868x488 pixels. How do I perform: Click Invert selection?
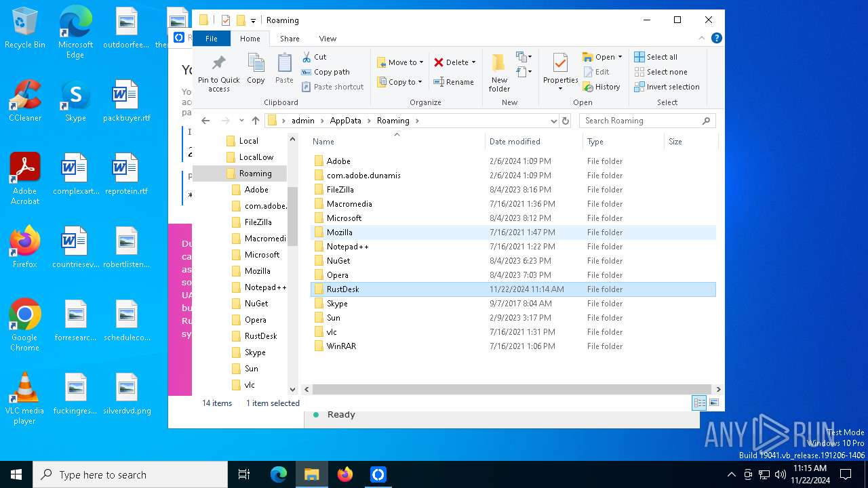coord(667,87)
